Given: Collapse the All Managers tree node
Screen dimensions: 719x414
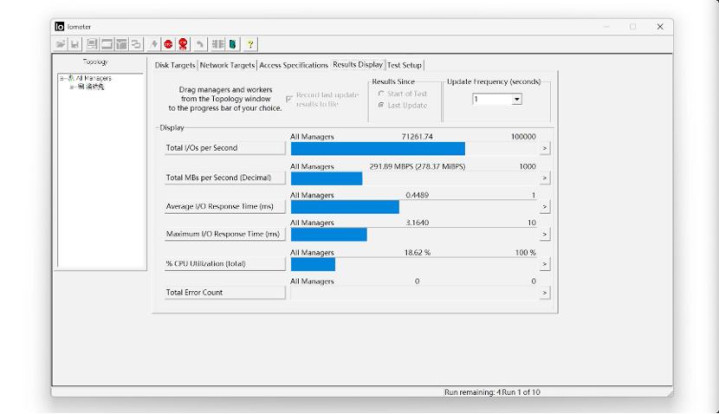Looking at the screenshot, I should [x=62, y=78].
